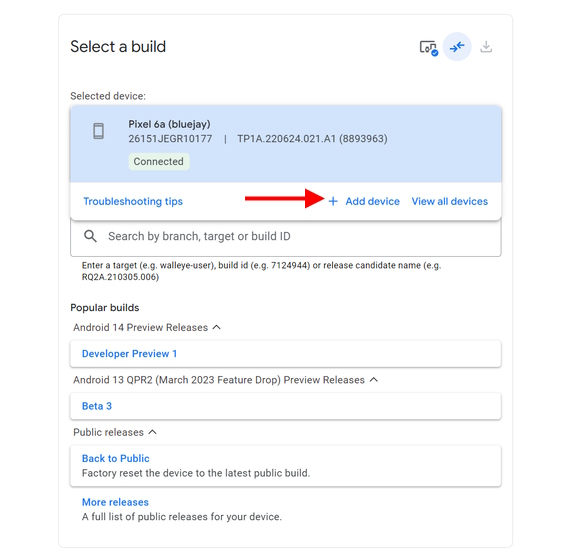Click build TP1A.220624.021.A1 (8893963) text
Viewport: 577px width, 560px height.
coord(312,139)
